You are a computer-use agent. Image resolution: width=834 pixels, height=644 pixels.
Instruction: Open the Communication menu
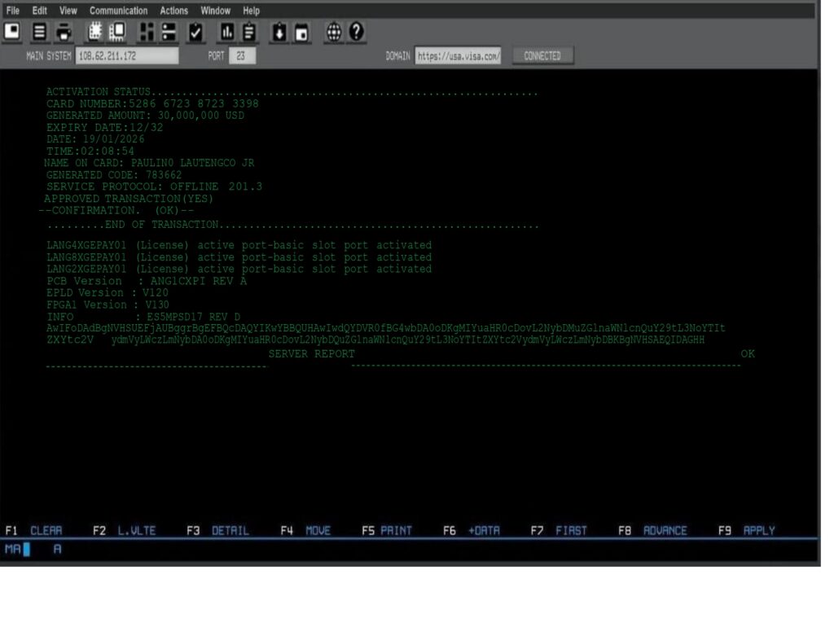pos(118,11)
